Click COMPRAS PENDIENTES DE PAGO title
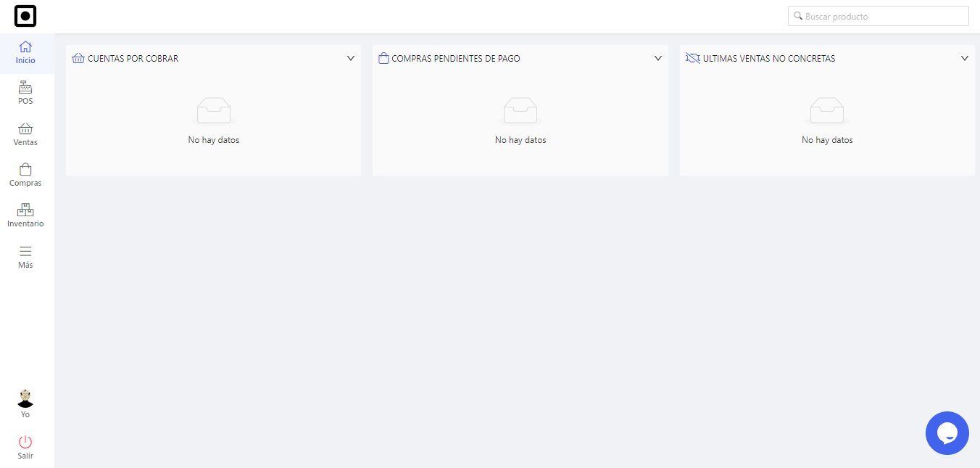Viewport: 980px width, 468px height. (x=456, y=59)
